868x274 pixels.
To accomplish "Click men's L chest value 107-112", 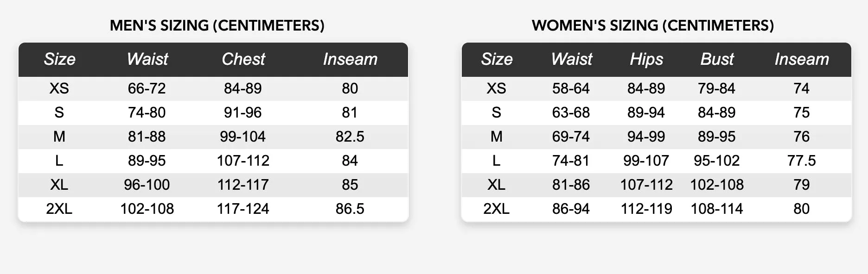I will (x=243, y=161).
